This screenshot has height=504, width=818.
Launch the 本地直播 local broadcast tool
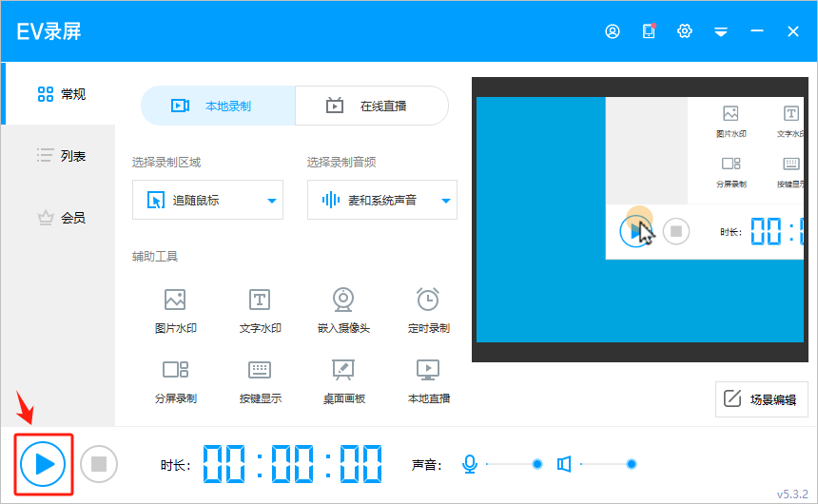tap(428, 378)
